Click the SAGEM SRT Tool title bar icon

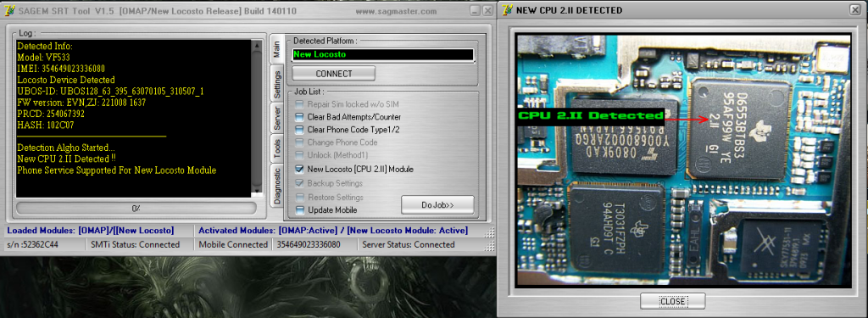(x=10, y=11)
